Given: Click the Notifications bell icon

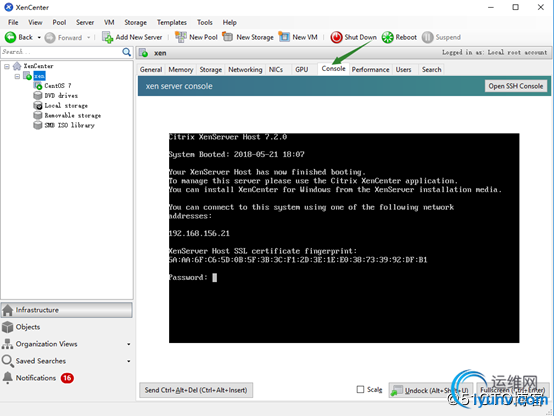Looking at the screenshot, I should pos(7,378).
